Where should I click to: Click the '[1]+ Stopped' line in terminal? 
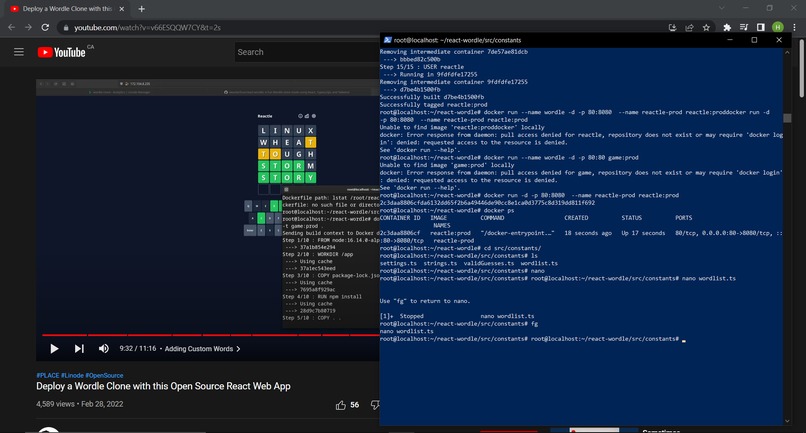pos(457,316)
